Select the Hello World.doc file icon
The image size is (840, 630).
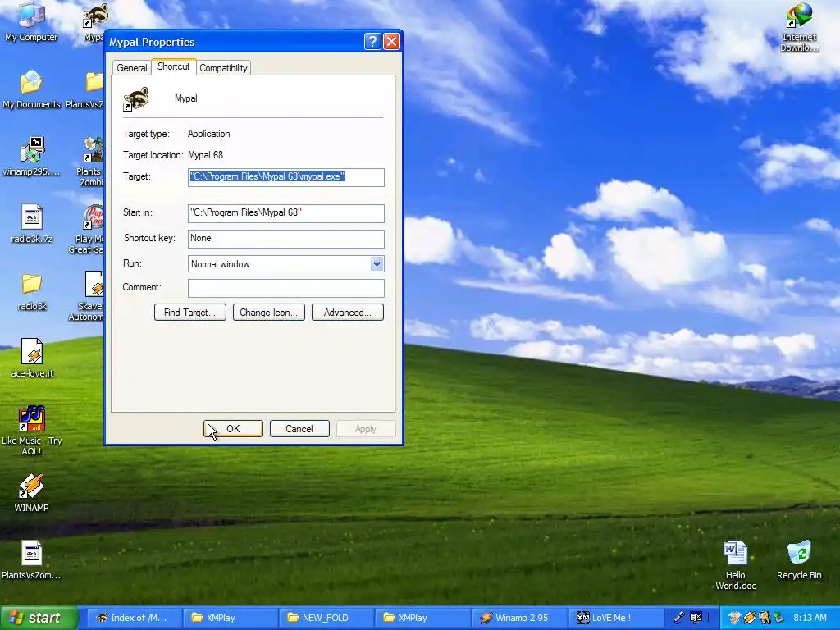point(736,565)
